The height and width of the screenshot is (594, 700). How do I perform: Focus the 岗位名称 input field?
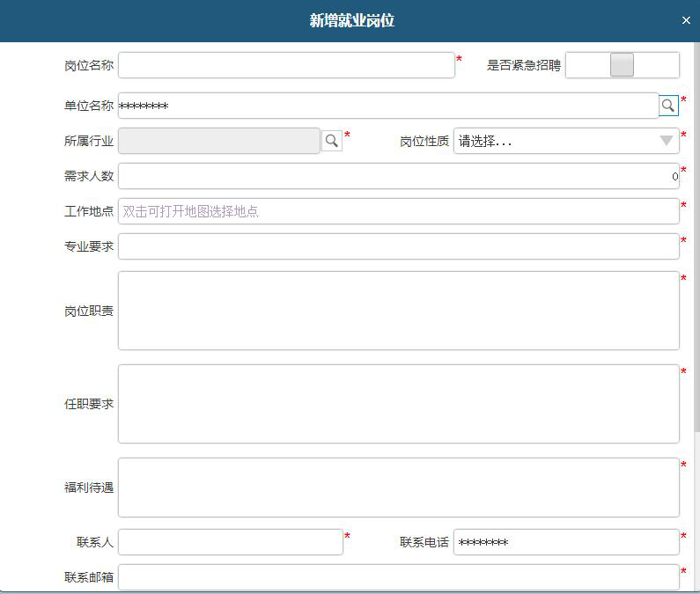pos(286,65)
